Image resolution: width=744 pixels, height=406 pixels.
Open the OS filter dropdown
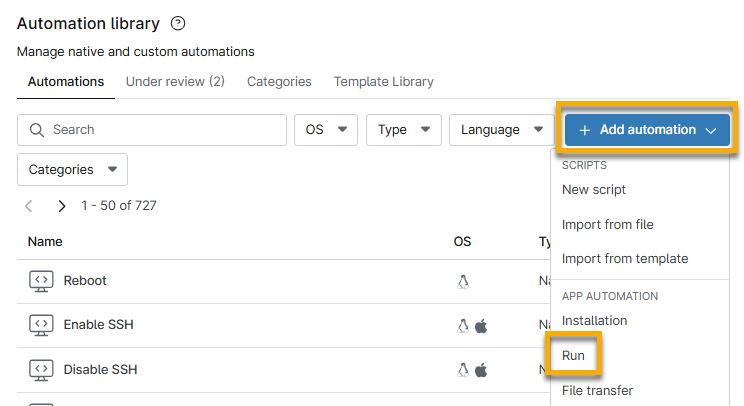325,130
